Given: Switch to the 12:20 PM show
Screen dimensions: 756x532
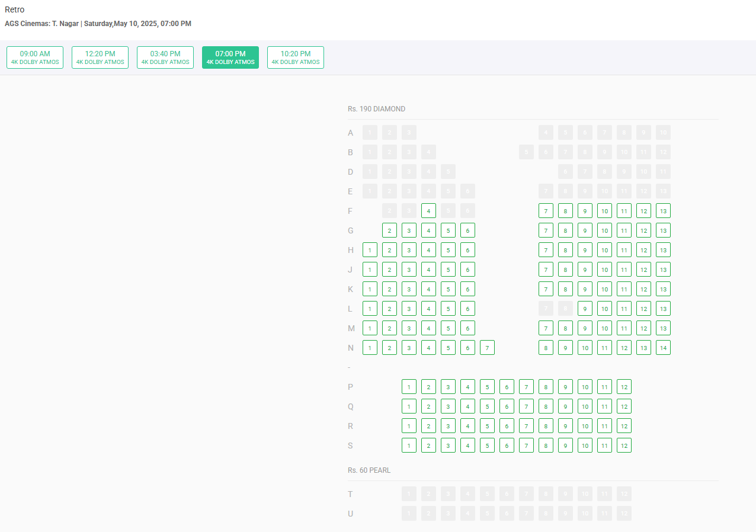Looking at the screenshot, I should pyautogui.click(x=100, y=57).
